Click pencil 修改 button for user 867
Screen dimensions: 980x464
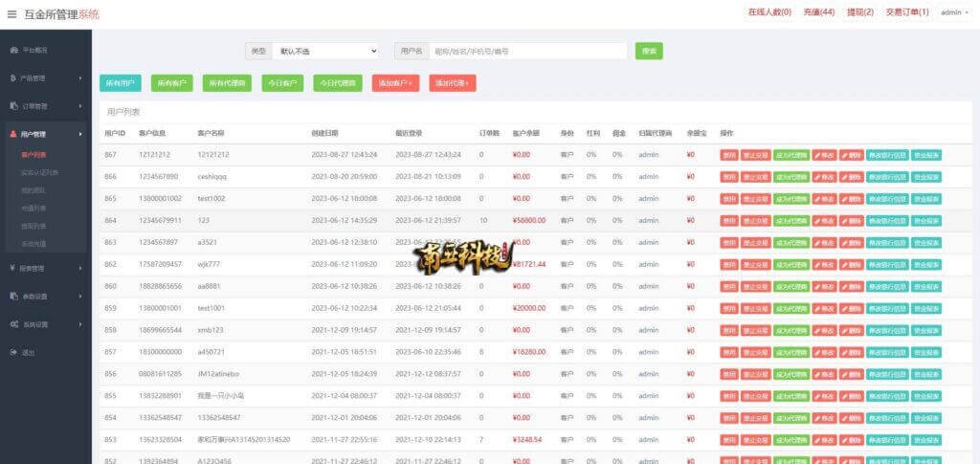(x=824, y=154)
